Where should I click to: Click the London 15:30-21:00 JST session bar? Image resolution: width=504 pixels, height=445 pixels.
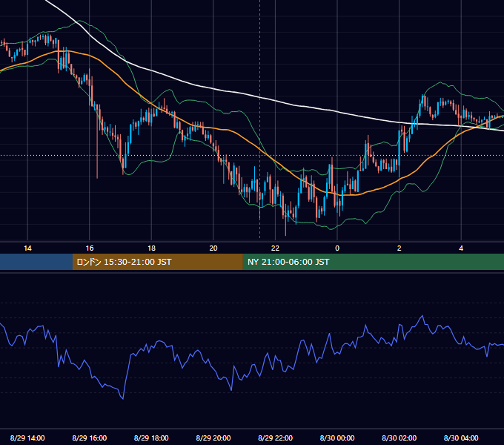pyautogui.click(x=157, y=262)
